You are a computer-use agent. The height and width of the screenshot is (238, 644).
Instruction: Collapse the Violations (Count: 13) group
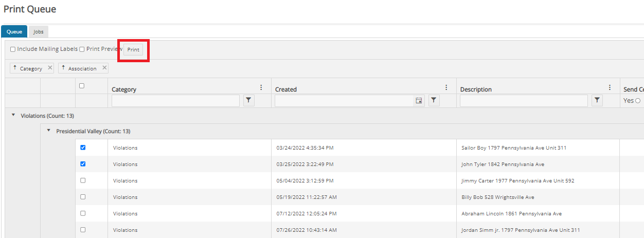[x=13, y=115]
